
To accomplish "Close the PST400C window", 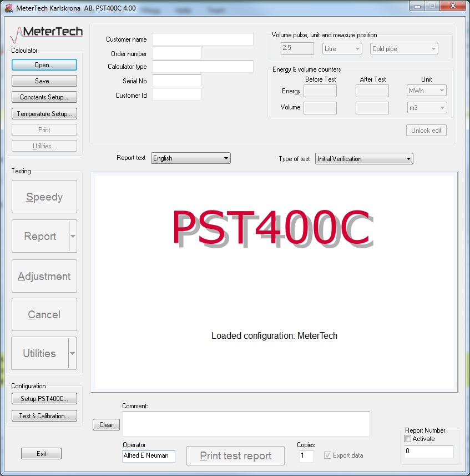I will 453,6.
